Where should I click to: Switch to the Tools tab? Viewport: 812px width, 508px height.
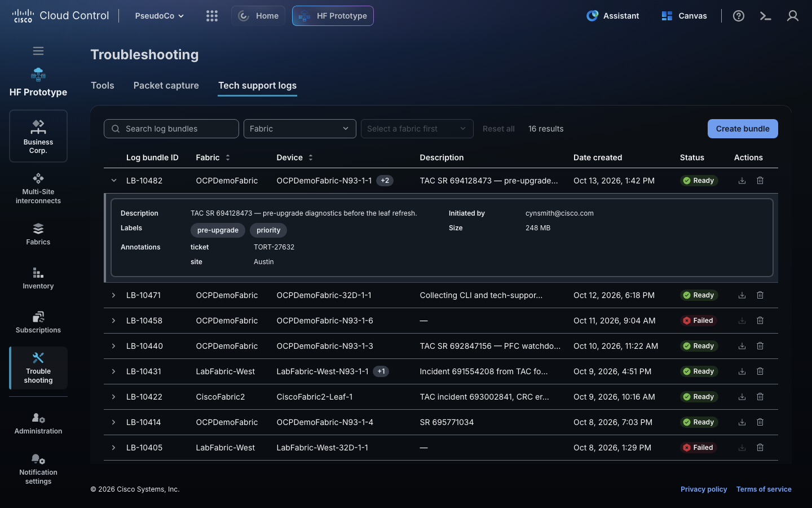(103, 85)
